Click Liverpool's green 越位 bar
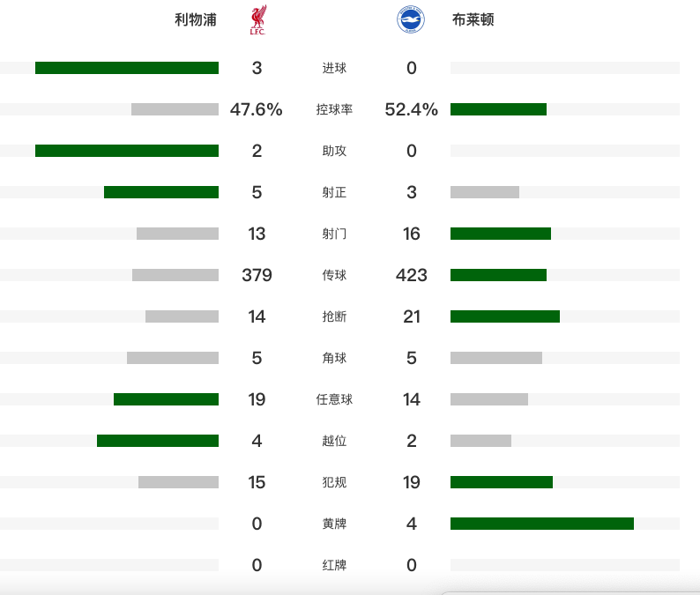Screen dimensions: 700x595 tap(158, 441)
